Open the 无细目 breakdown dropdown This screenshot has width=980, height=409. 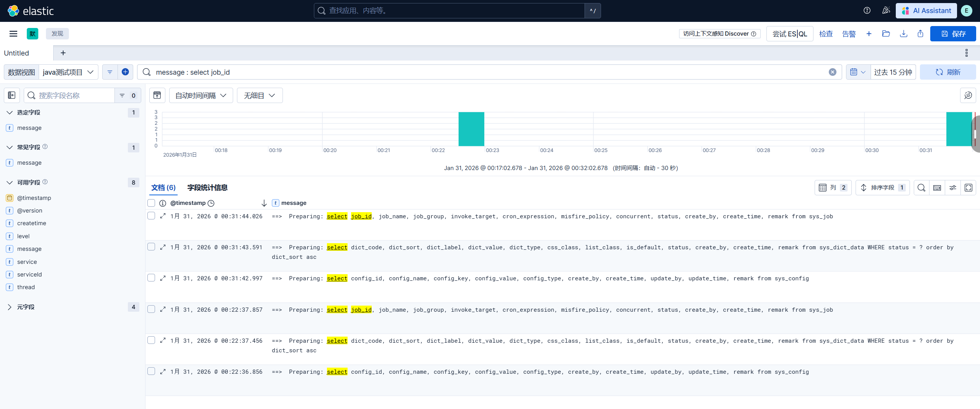click(x=260, y=95)
